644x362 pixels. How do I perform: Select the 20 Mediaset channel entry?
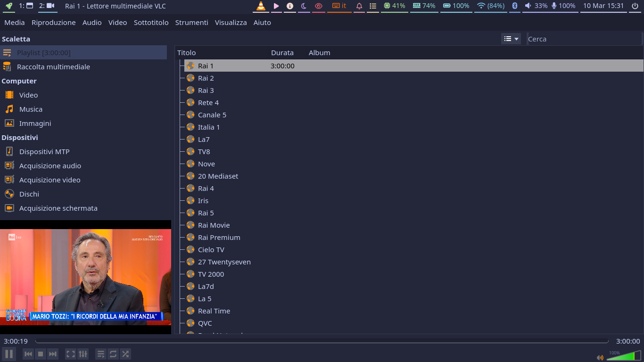click(x=414, y=176)
